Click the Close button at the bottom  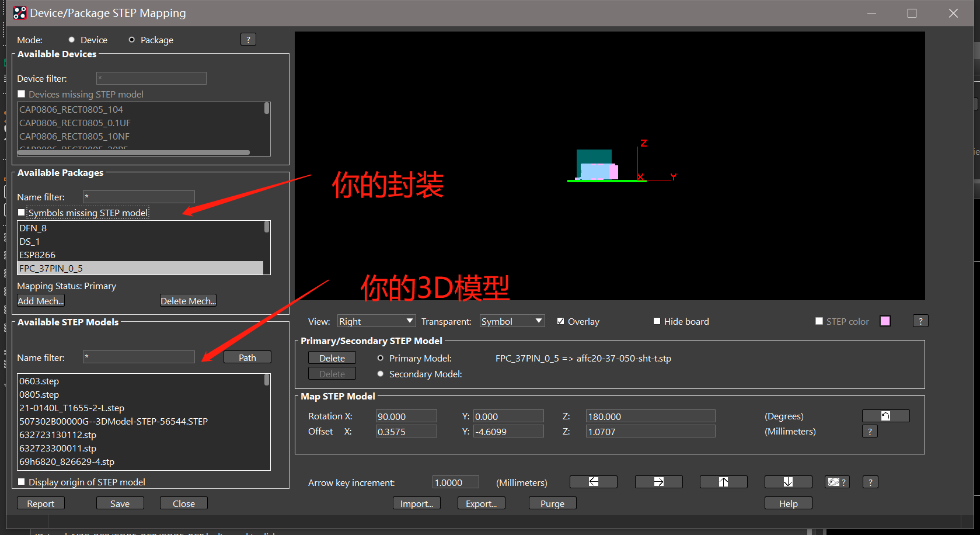[x=184, y=503]
